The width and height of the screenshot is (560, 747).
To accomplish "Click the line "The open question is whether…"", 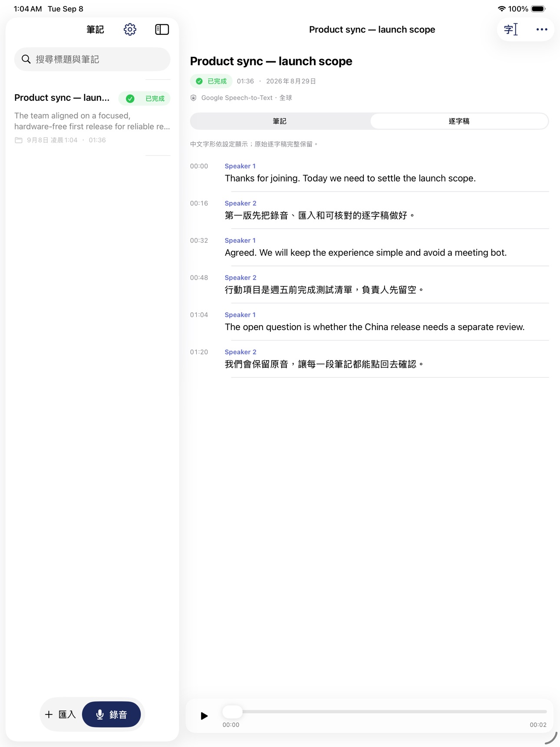I will [375, 327].
